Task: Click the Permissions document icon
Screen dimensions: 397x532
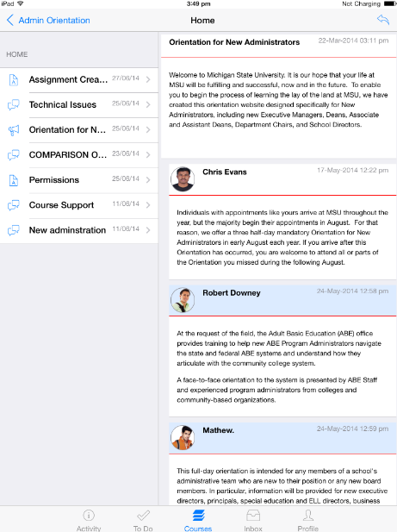Action: (14, 180)
